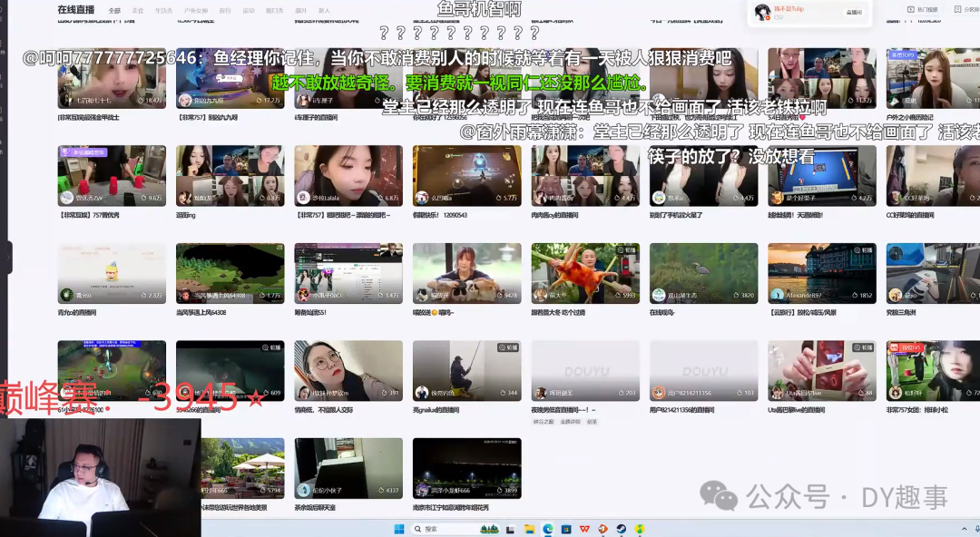Image resolution: width=980 pixels, height=537 pixels.
Task: Open the red-cups stream with 9.6万 viewers
Action: [x=112, y=176]
